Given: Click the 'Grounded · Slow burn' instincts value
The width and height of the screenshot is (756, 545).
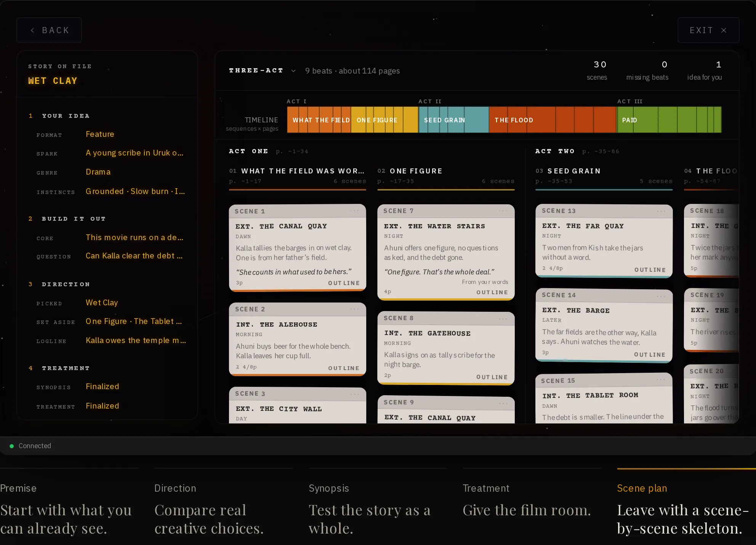Looking at the screenshot, I should (135, 191).
